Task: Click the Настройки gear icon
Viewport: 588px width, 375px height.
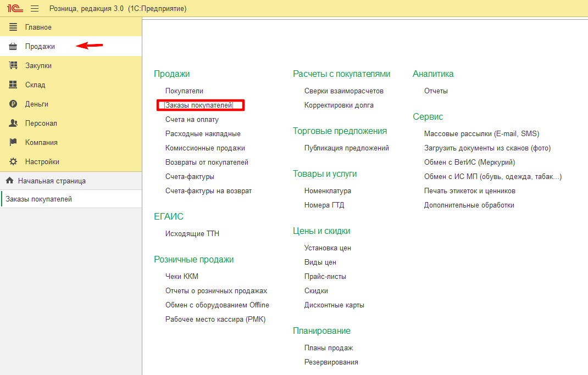Action: [13, 161]
